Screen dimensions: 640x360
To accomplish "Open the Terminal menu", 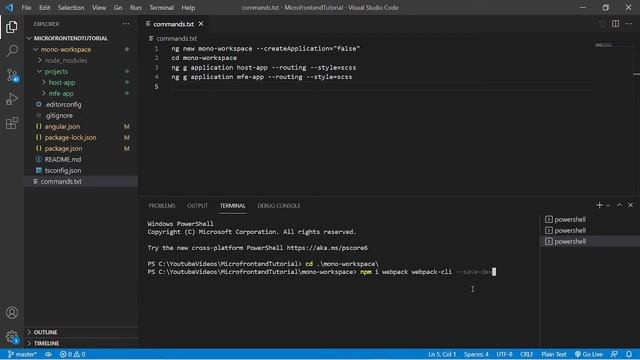I will coord(161,7).
